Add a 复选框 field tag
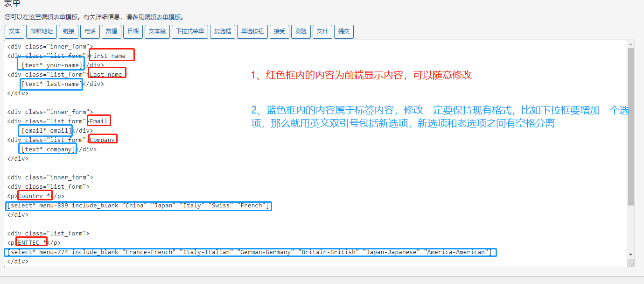The image size is (644, 284). [x=223, y=31]
